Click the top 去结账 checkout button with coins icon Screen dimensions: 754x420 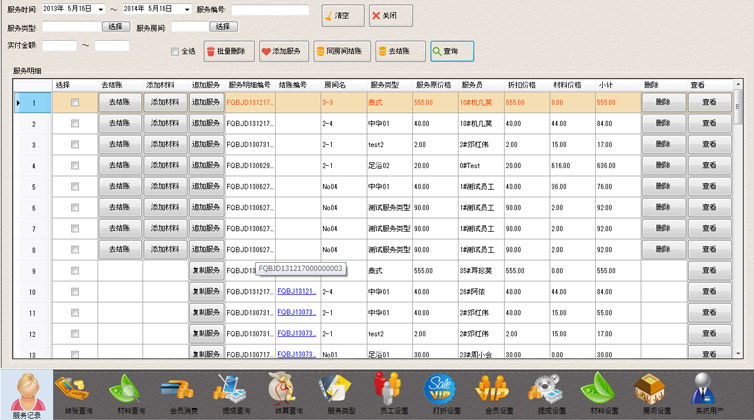click(401, 51)
